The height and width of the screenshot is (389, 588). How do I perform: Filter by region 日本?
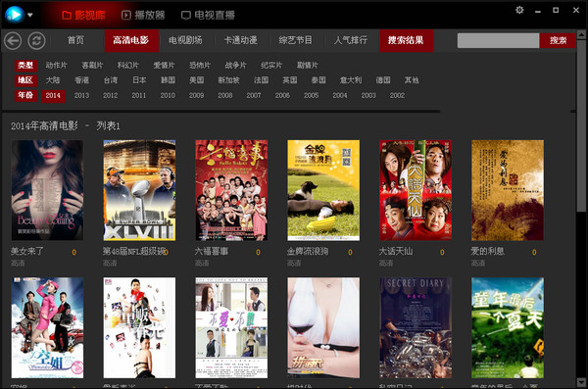click(139, 80)
